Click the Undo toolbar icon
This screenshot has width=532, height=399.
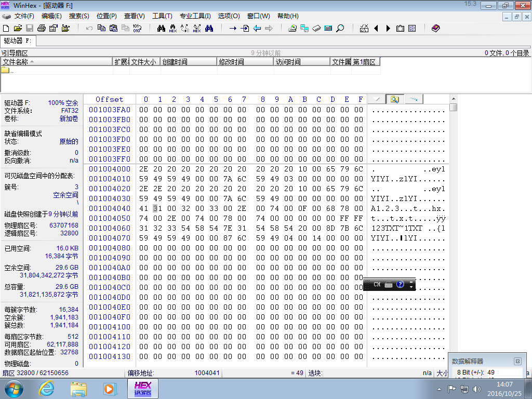(x=89, y=28)
